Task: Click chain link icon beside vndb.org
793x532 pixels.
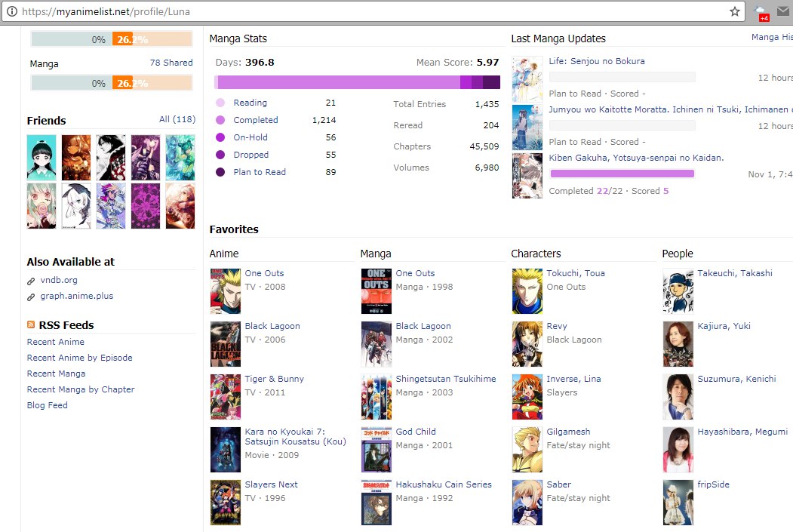Action: point(31,281)
